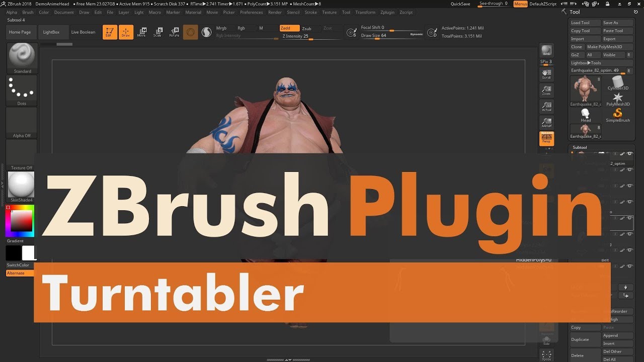Toggle the M material mode
Screen dimensions: 644x362
click(x=261, y=28)
